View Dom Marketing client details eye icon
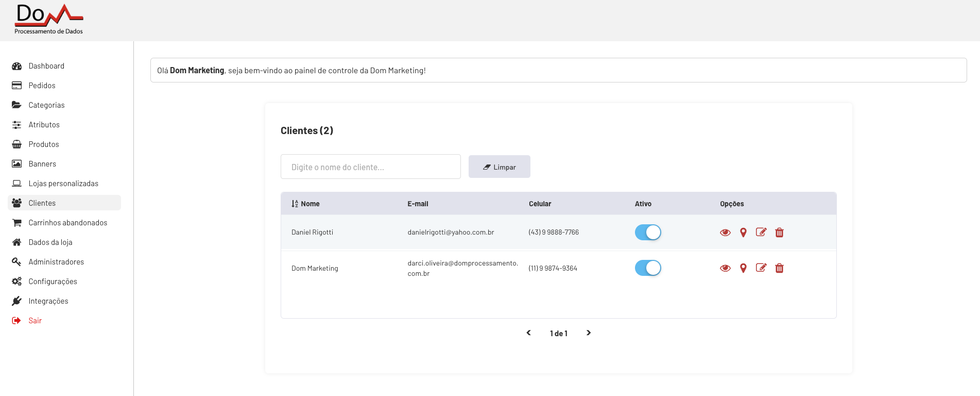980x396 pixels. 725,268
